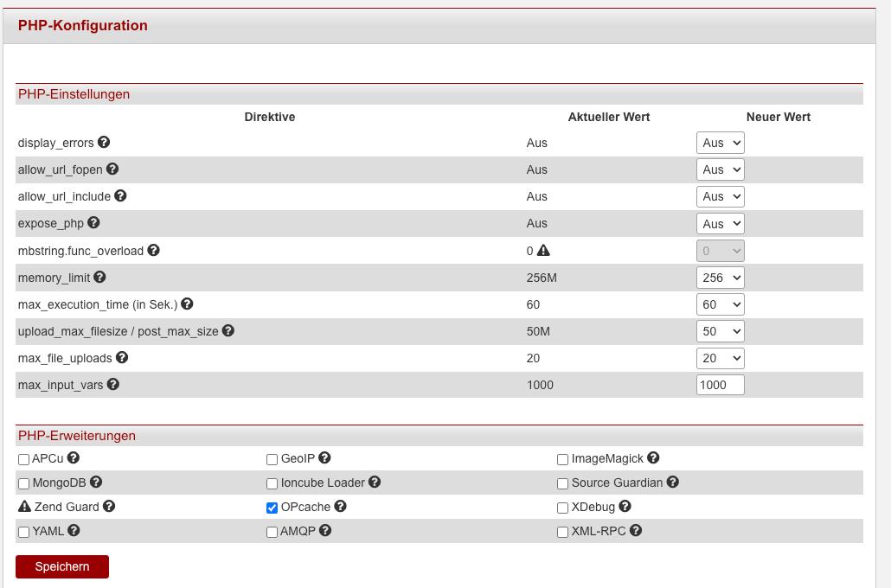The image size is (891, 588).
Task: Click current value 256M of memory_limit
Action: (x=542, y=278)
